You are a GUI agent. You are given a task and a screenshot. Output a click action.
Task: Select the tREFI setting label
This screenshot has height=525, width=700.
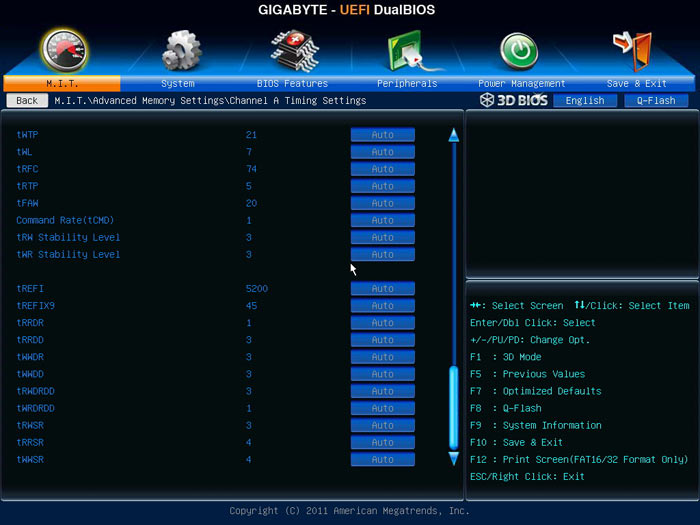point(30,288)
